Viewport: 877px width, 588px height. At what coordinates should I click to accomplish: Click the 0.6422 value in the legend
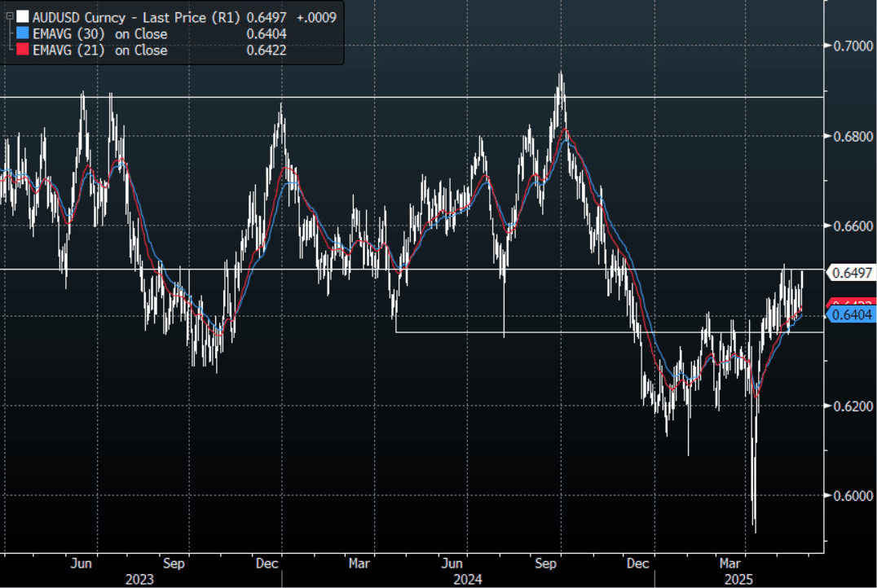point(266,50)
